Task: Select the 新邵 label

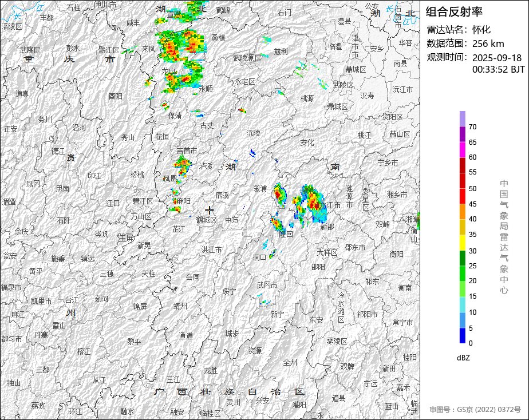Action: (327, 227)
